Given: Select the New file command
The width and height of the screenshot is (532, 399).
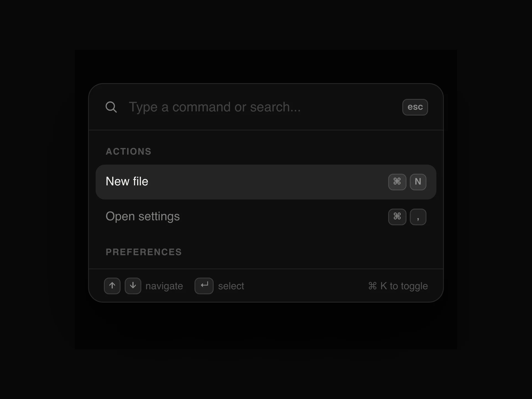Looking at the screenshot, I should tap(266, 182).
